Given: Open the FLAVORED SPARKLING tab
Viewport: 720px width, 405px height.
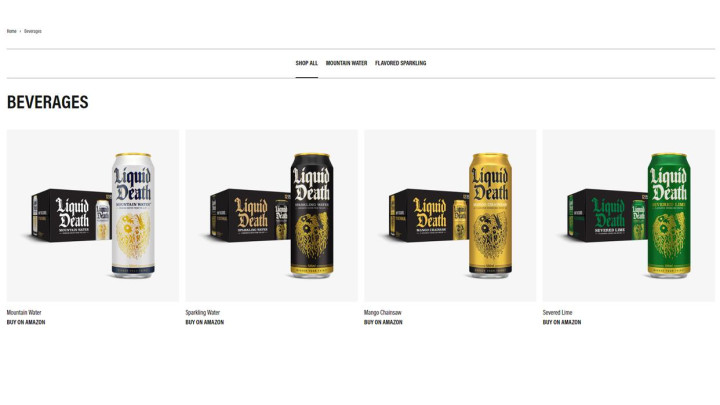Looking at the screenshot, I should tap(400, 63).
